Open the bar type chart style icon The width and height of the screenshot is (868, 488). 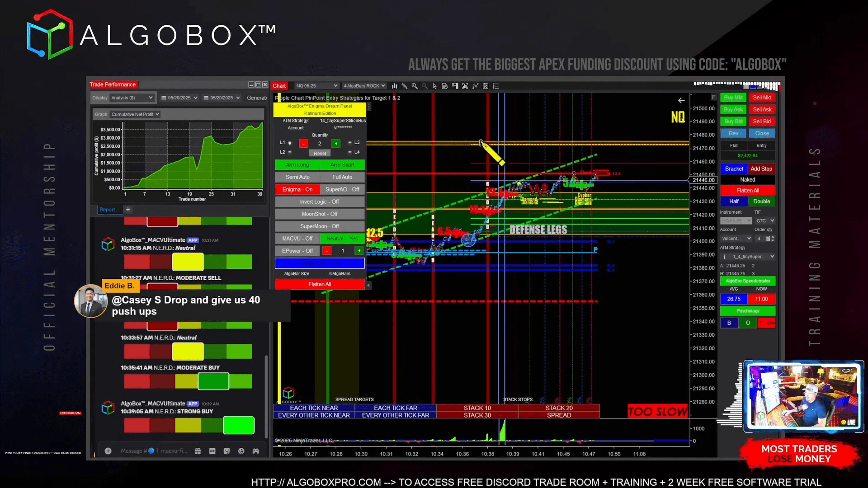(x=395, y=86)
